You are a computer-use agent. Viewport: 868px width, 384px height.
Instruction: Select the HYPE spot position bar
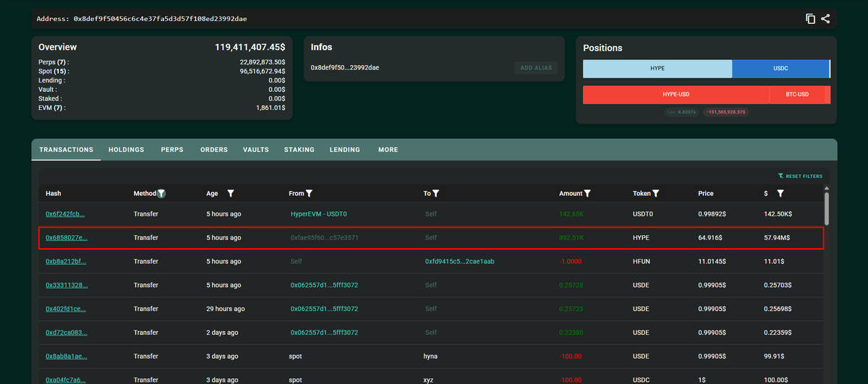(658, 69)
